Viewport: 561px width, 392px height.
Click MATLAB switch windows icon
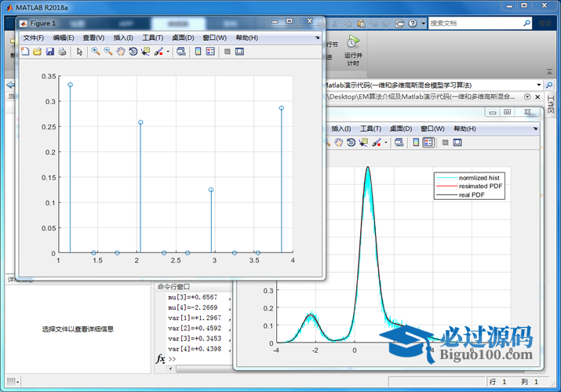tap(399, 24)
